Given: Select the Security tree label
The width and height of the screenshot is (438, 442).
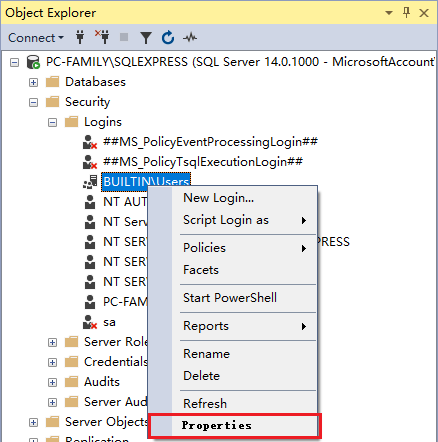Looking at the screenshot, I should tap(87, 102).
